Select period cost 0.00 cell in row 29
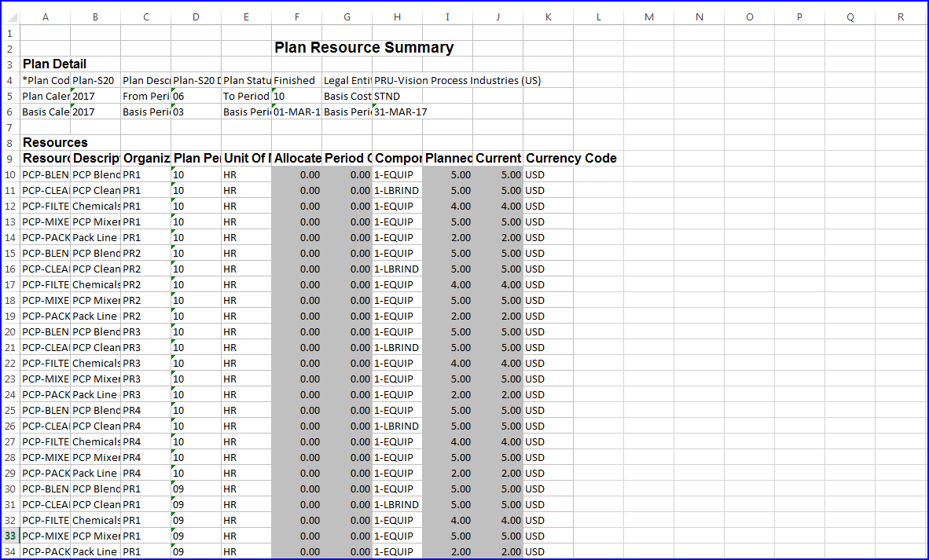 (347, 473)
